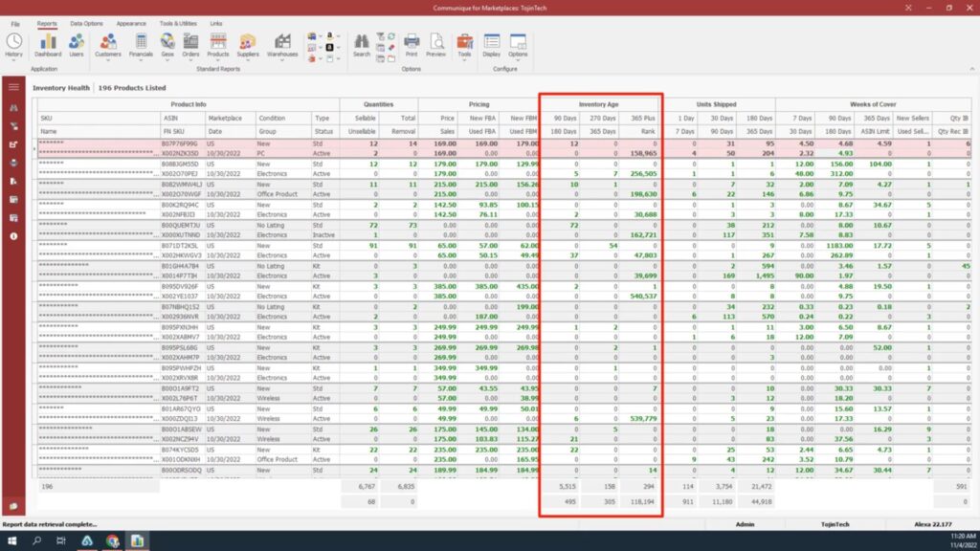
Task: Click the Preview button
Action: pos(435,43)
